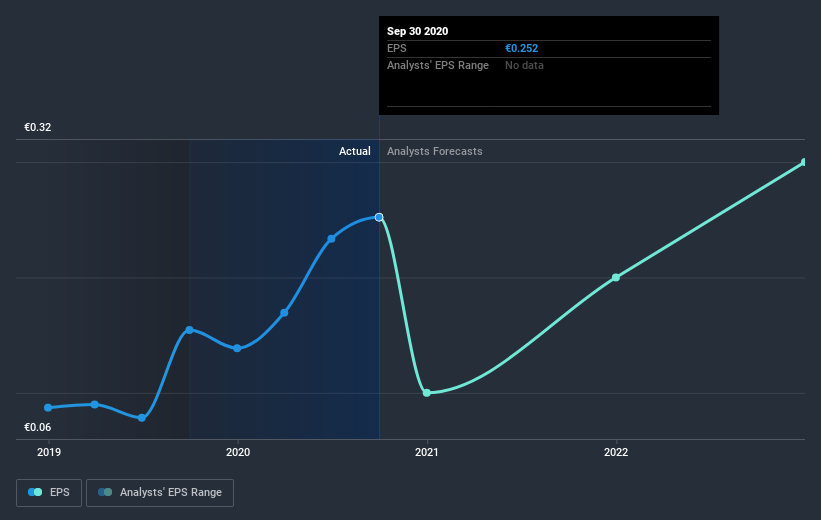Click the lowest EPS point in mid-2019

(x=142, y=418)
